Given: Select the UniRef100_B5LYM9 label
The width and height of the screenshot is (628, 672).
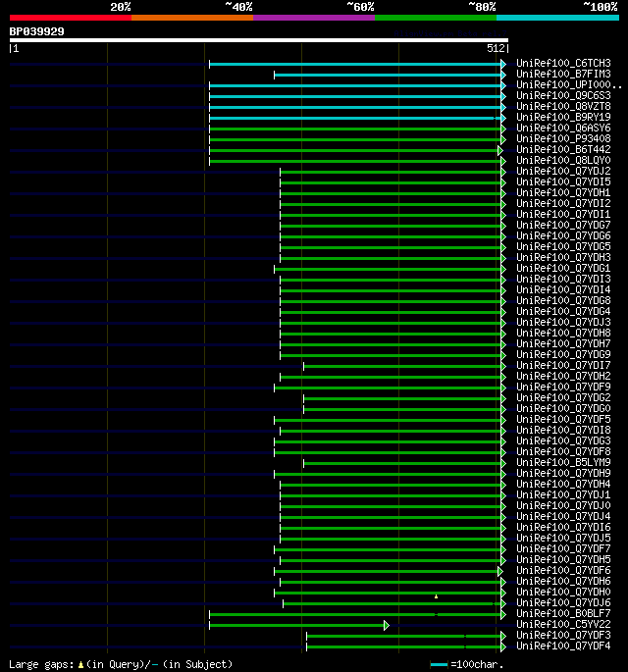Looking at the screenshot, I should point(563,462).
